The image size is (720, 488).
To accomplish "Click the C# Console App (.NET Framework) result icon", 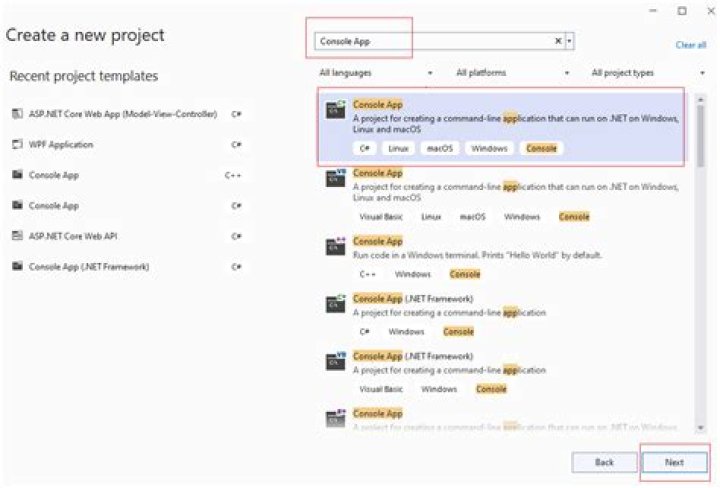I will click(x=336, y=303).
